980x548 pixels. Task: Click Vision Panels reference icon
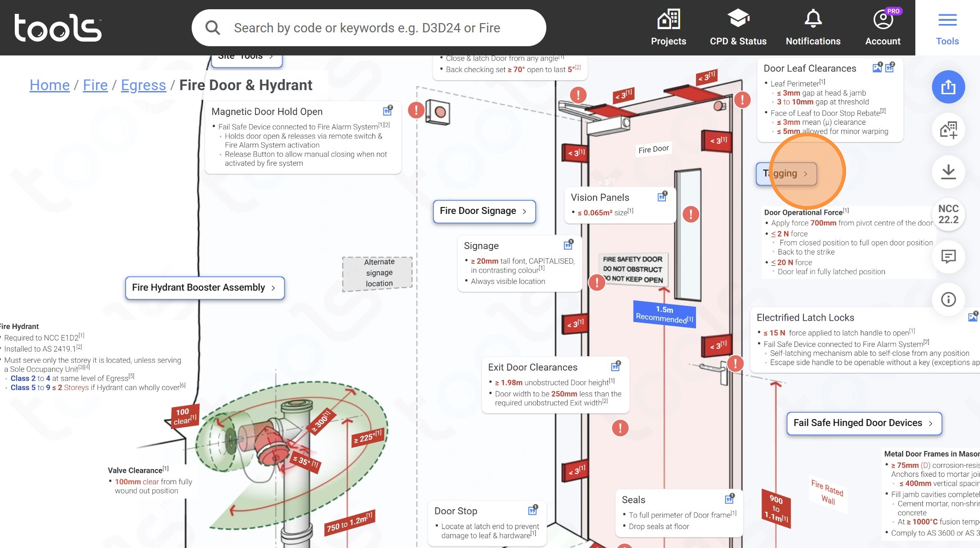[x=662, y=197]
